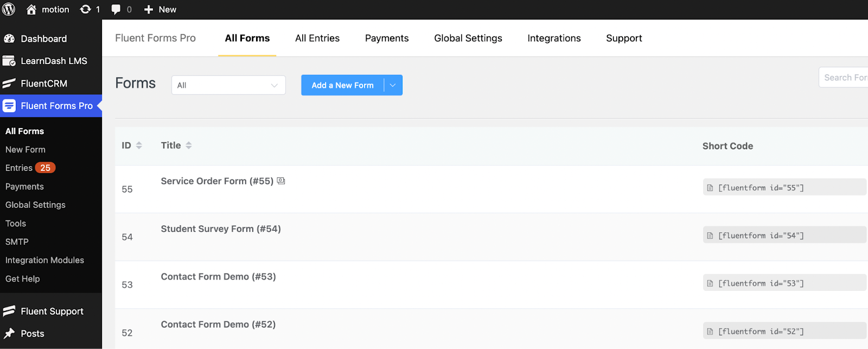The image size is (868, 349).
Task: Copy the shortcode for form id 52
Action: pyautogui.click(x=784, y=331)
